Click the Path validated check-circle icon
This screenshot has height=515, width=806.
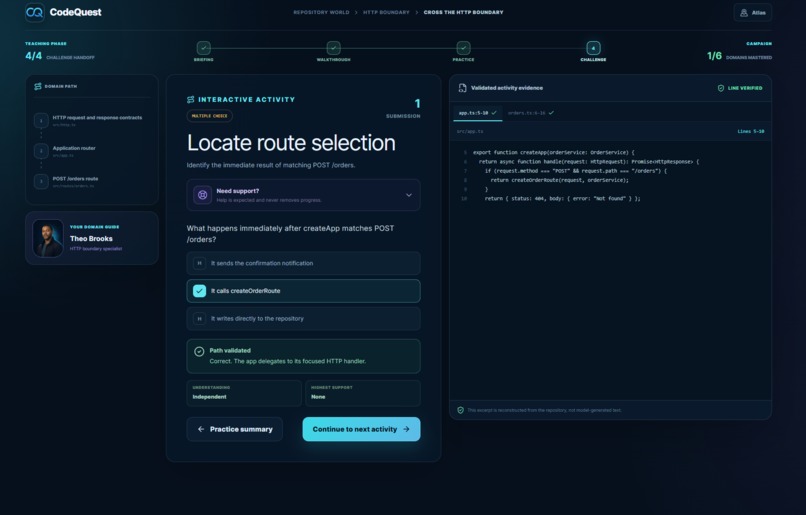click(199, 352)
